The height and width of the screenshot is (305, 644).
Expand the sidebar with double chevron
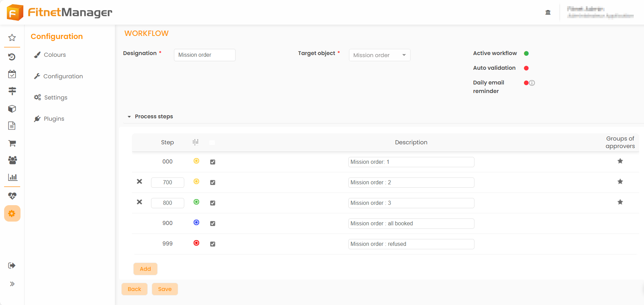click(x=12, y=284)
